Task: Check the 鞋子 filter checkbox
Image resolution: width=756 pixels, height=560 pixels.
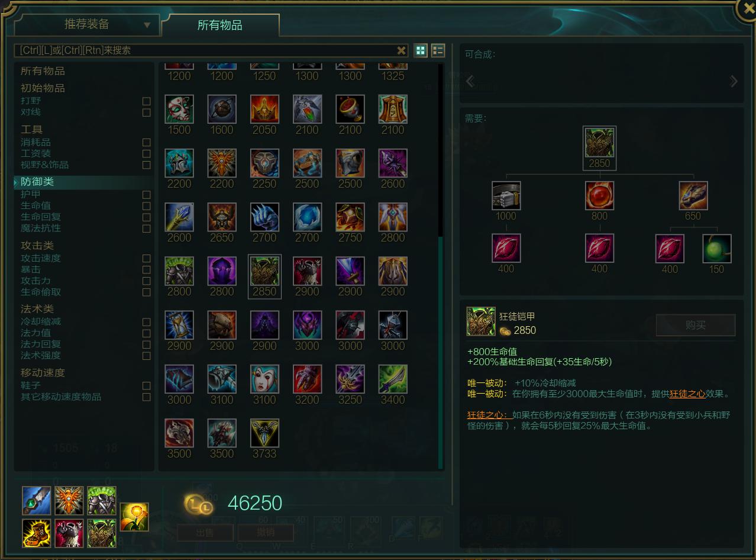Action: pyautogui.click(x=147, y=386)
